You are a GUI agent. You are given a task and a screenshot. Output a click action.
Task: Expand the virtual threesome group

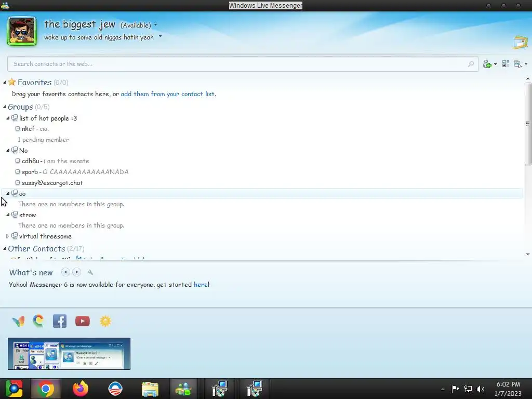tap(7, 236)
